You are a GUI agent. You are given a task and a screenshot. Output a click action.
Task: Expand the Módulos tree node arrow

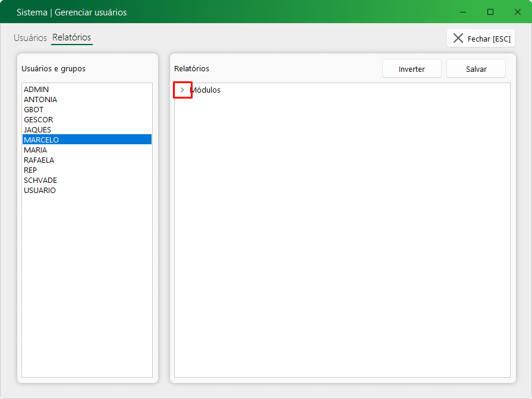182,90
